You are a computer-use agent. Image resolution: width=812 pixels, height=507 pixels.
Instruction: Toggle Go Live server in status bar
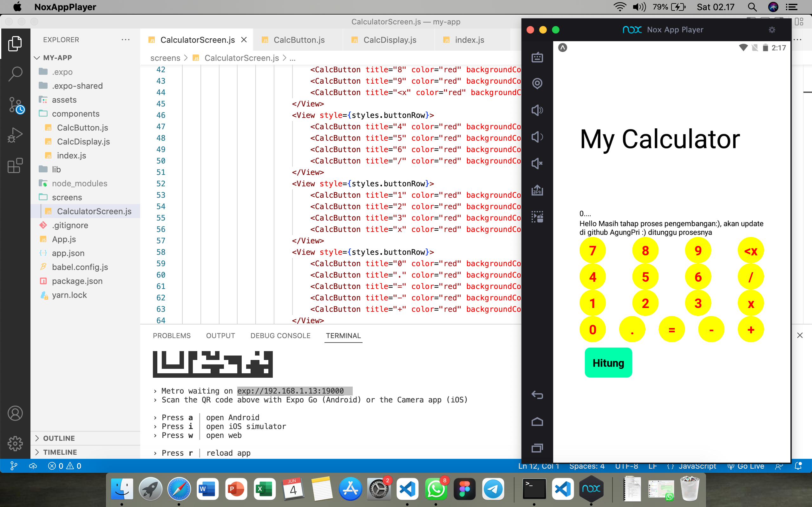(746, 466)
